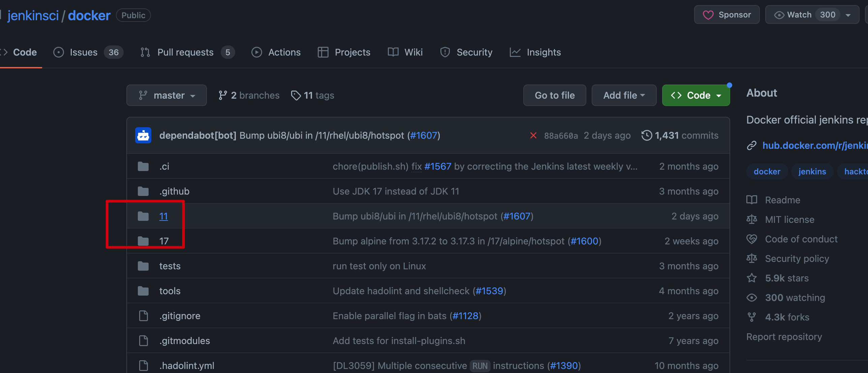Click Report repository link
The width and height of the screenshot is (868, 373).
pos(784,337)
